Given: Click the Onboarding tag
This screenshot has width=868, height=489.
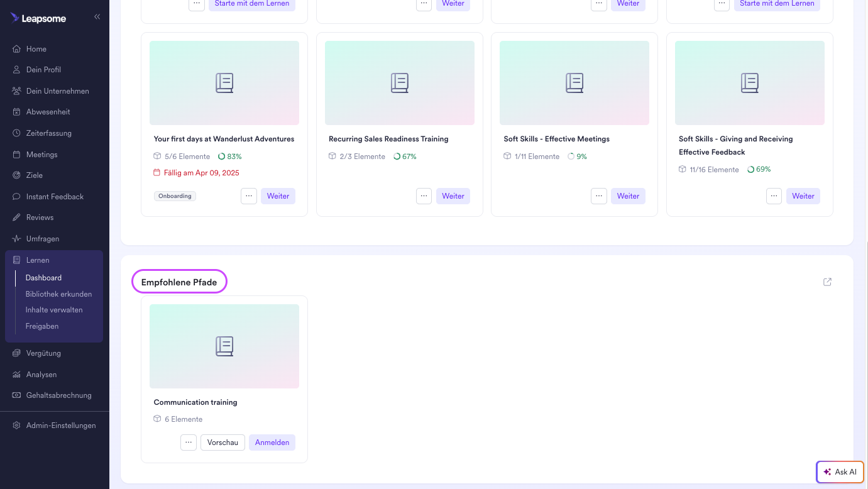Looking at the screenshot, I should coord(175,196).
